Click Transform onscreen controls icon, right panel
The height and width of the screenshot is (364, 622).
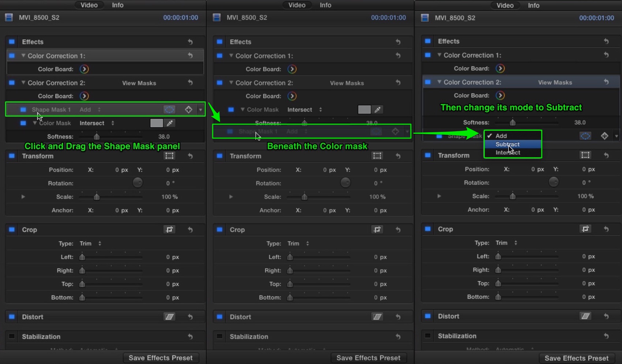coord(585,155)
